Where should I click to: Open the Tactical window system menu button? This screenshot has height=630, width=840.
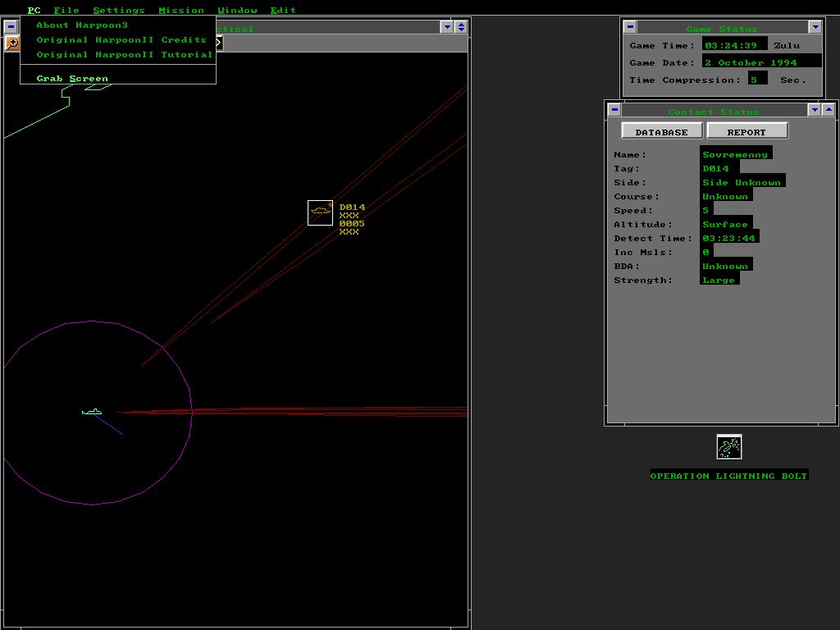pos(11,27)
